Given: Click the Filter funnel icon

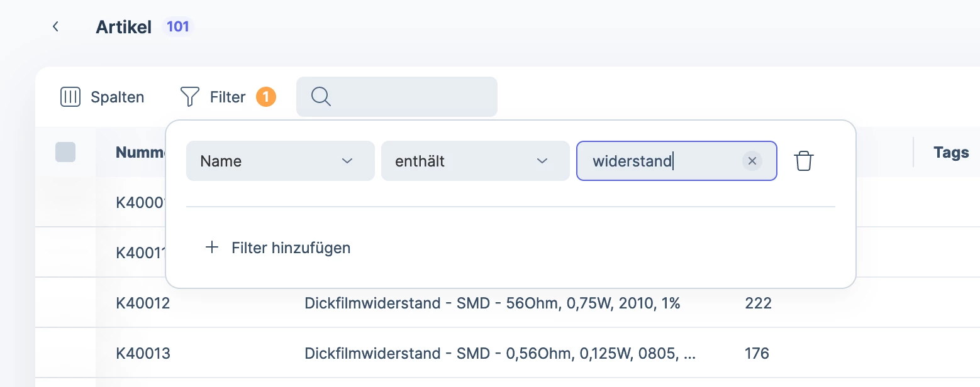Looking at the screenshot, I should pos(189,97).
